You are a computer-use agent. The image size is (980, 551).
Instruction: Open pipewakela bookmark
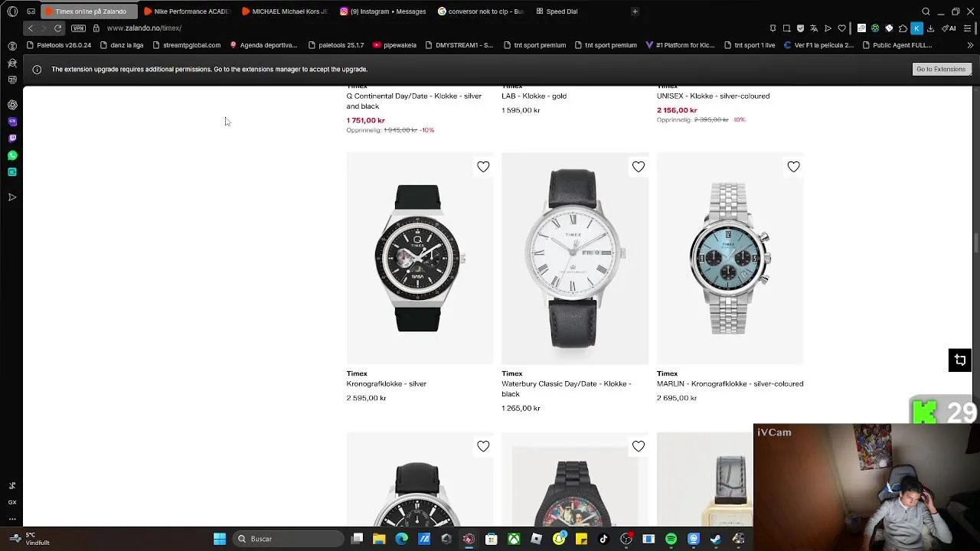[394, 45]
